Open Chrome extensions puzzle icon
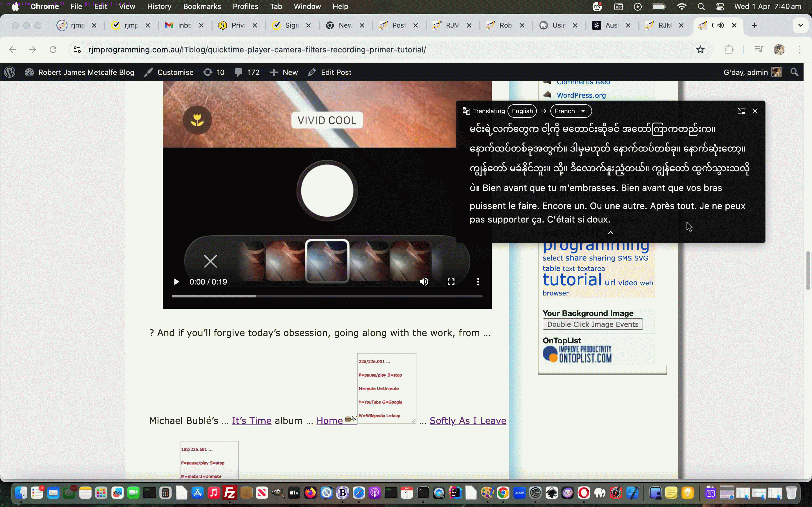The image size is (812, 507). point(729,50)
